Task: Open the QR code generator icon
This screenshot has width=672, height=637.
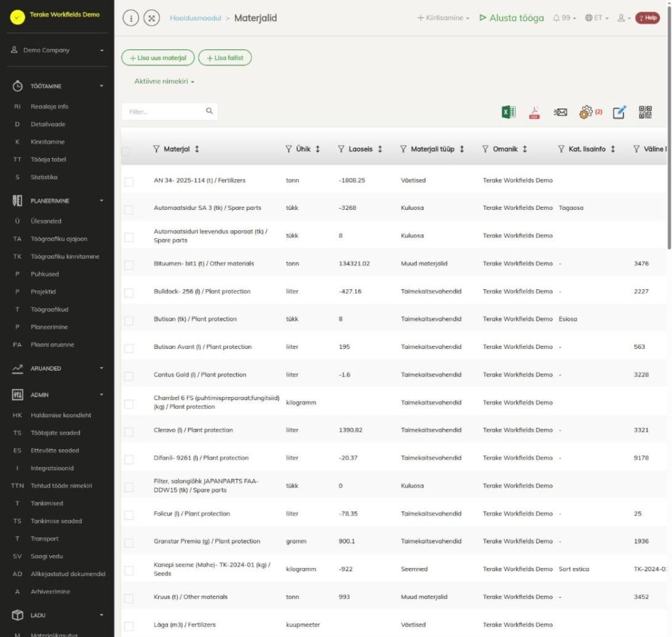Action: click(x=645, y=112)
